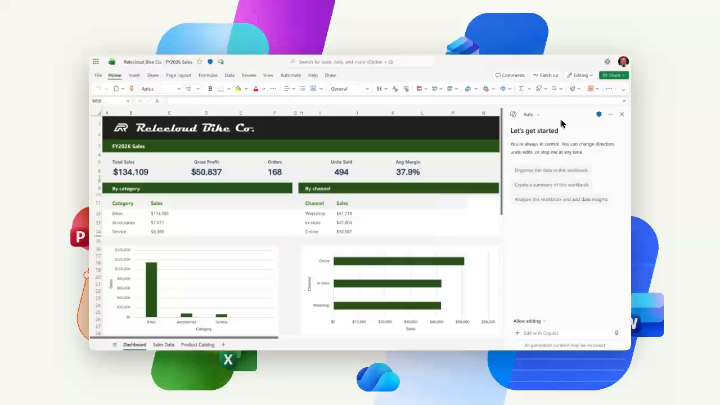Click the blue shield icon in Copilot pane
This screenshot has width=720, height=405.
(599, 114)
